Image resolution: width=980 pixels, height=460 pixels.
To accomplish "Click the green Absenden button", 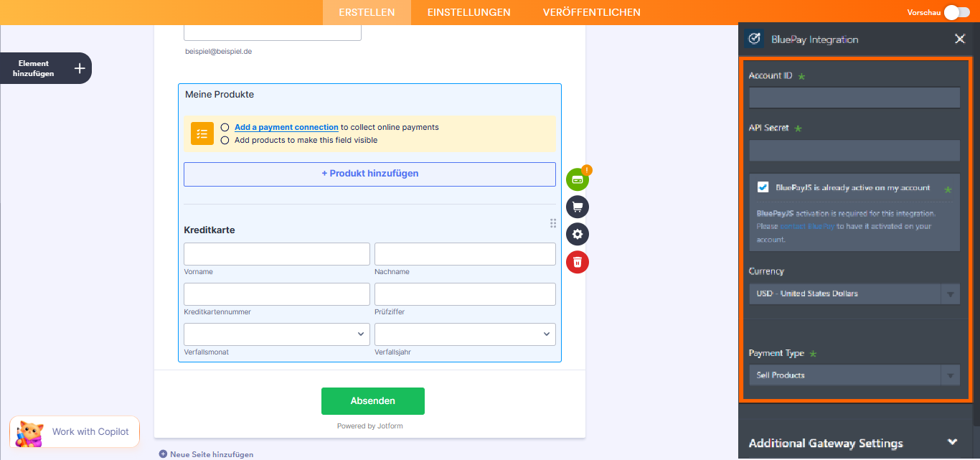I will pos(372,400).
